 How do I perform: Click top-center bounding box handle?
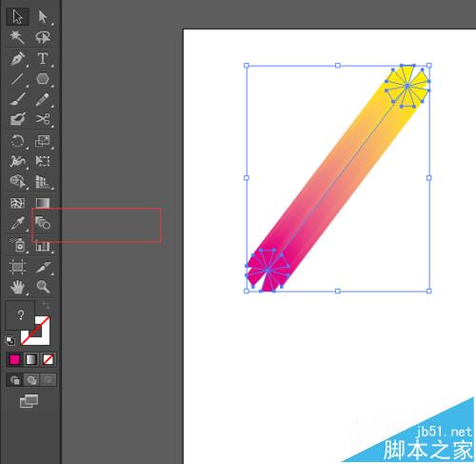point(338,66)
